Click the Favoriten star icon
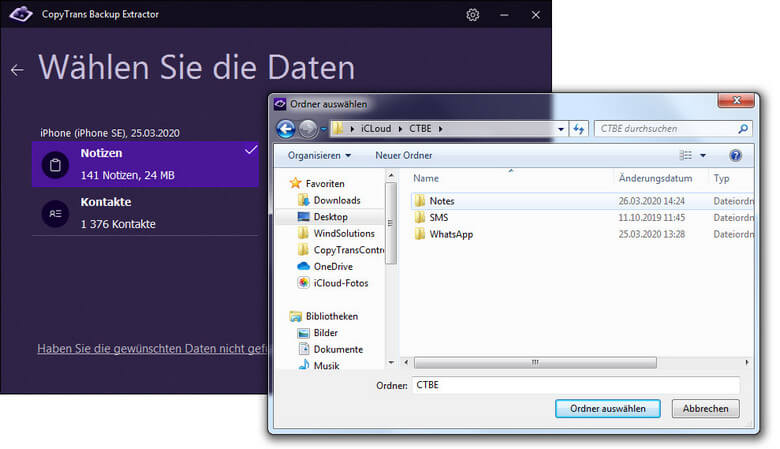This screenshot has height=449, width=780. click(x=295, y=183)
